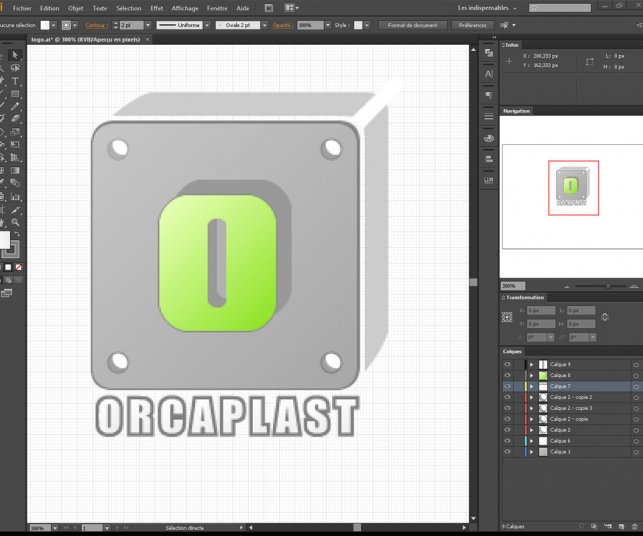Click Préférences button
Screen dimensions: 643x536
click(x=472, y=25)
